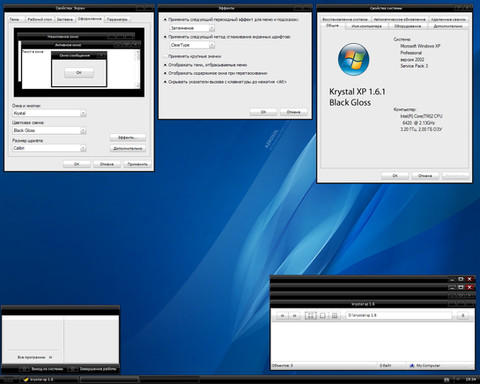Click OK in the Display Properties window
The width and height of the screenshot is (480, 384).
point(77,164)
